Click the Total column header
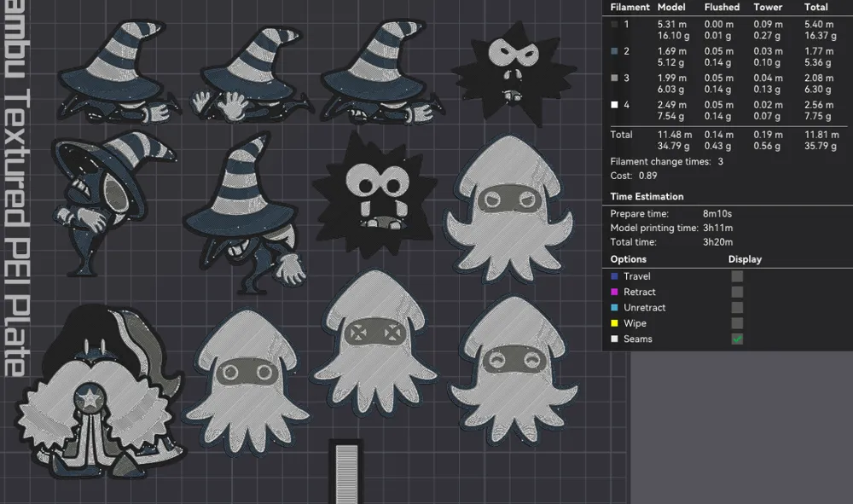Image resolution: width=853 pixels, height=504 pixels. [816, 7]
